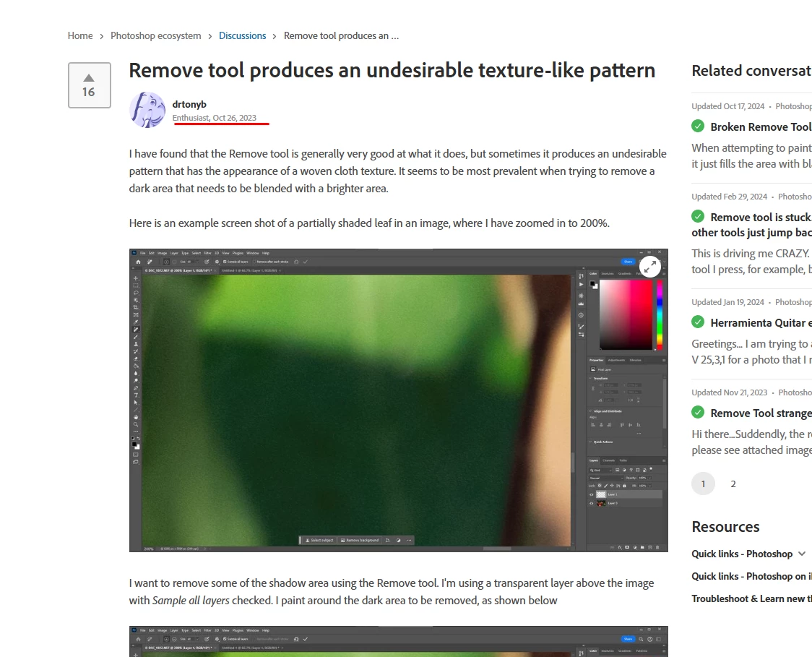This screenshot has width=812, height=657.
Task: Open the Fill dropdown arrow in Layers panel
Action: point(650,486)
